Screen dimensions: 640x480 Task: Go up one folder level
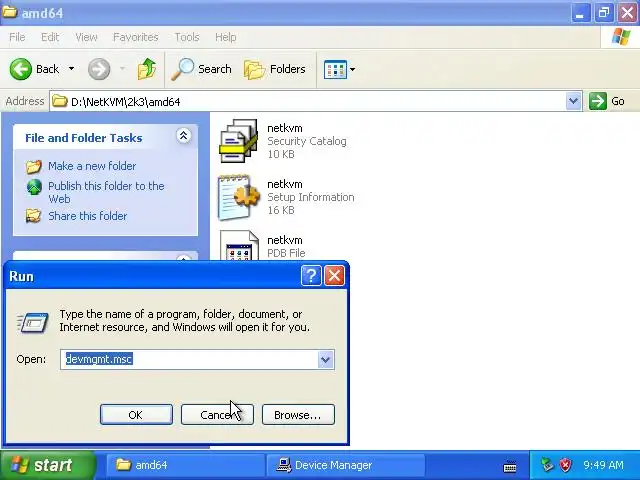147,69
